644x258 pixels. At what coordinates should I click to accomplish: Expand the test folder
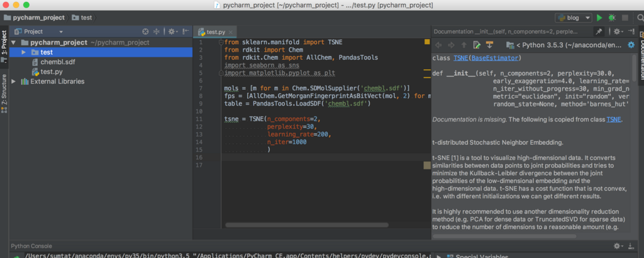click(x=23, y=52)
